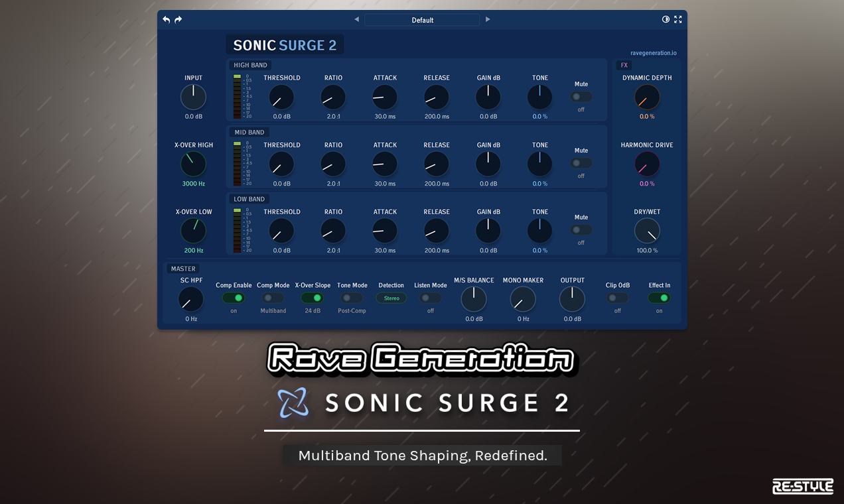Click the Low Band level meter
844x504 pixels.
[x=237, y=229]
